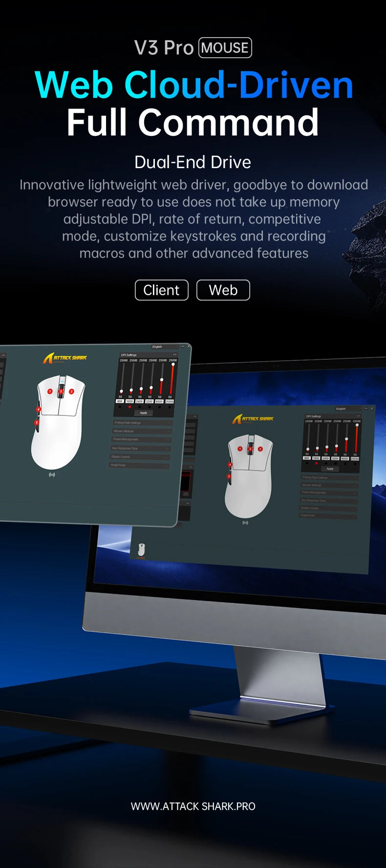Click Apply under DPI sliders in the left window
386x868 pixels.
coord(143,413)
